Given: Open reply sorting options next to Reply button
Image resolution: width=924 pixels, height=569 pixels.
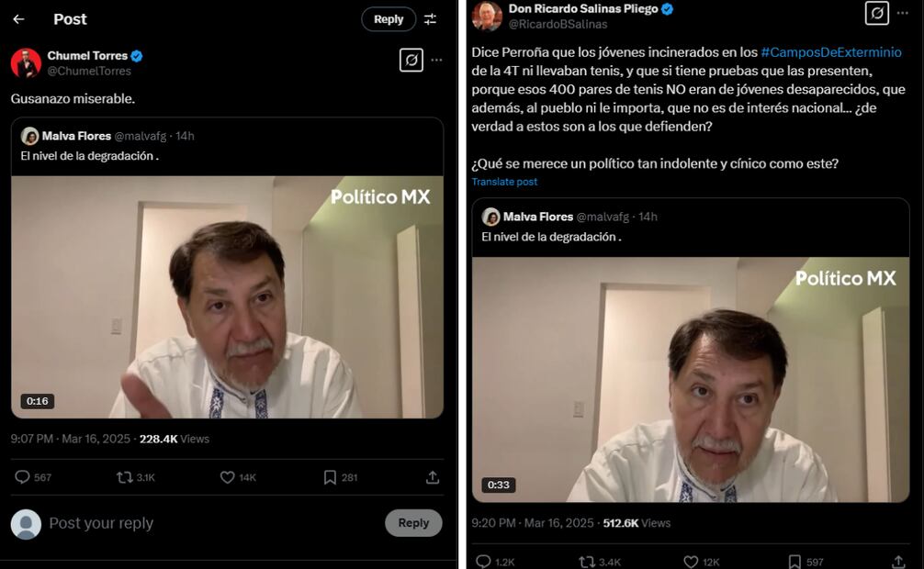Looking at the screenshot, I should point(430,19).
